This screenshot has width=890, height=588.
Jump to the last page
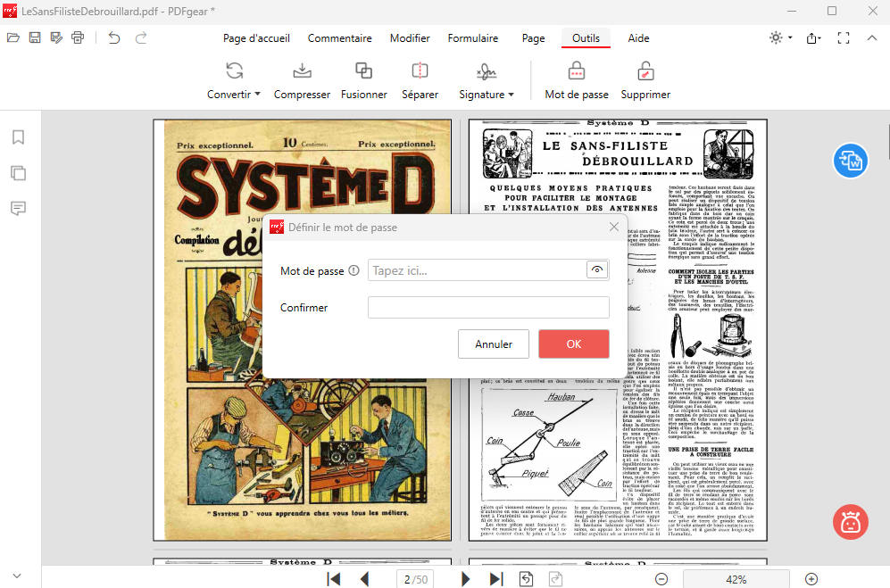pos(496,579)
